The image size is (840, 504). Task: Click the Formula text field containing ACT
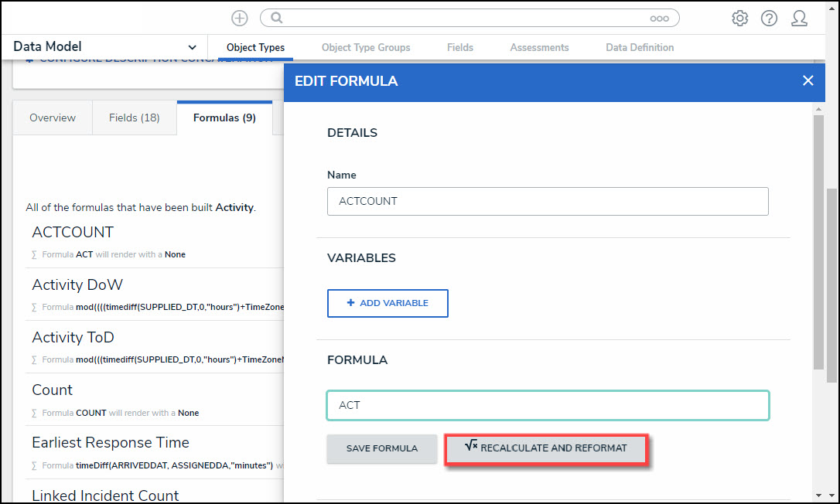548,405
